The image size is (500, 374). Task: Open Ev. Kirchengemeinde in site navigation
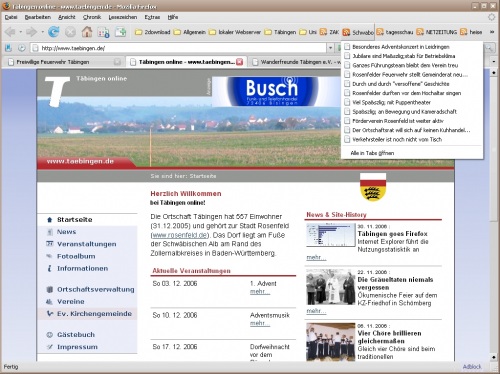click(94, 314)
